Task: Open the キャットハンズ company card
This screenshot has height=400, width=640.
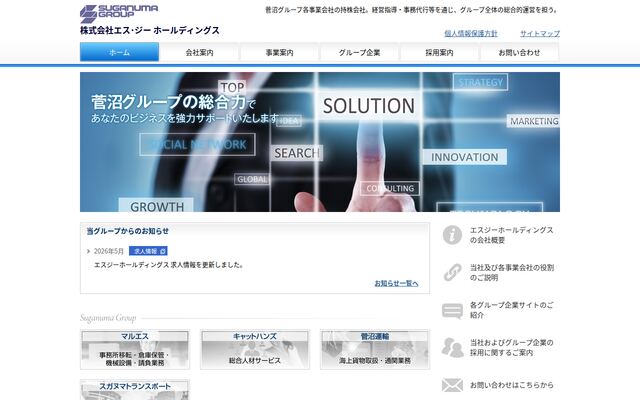Action: click(x=255, y=350)
